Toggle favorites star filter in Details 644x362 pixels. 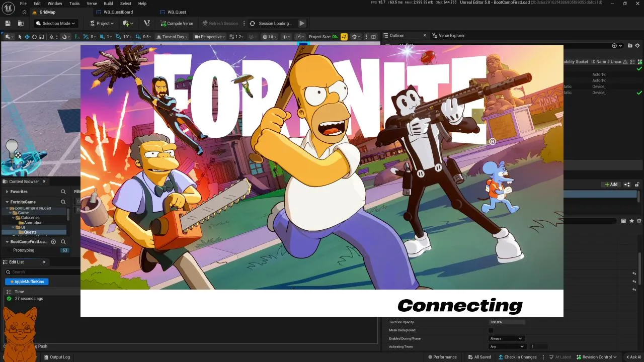click(631, 221)
